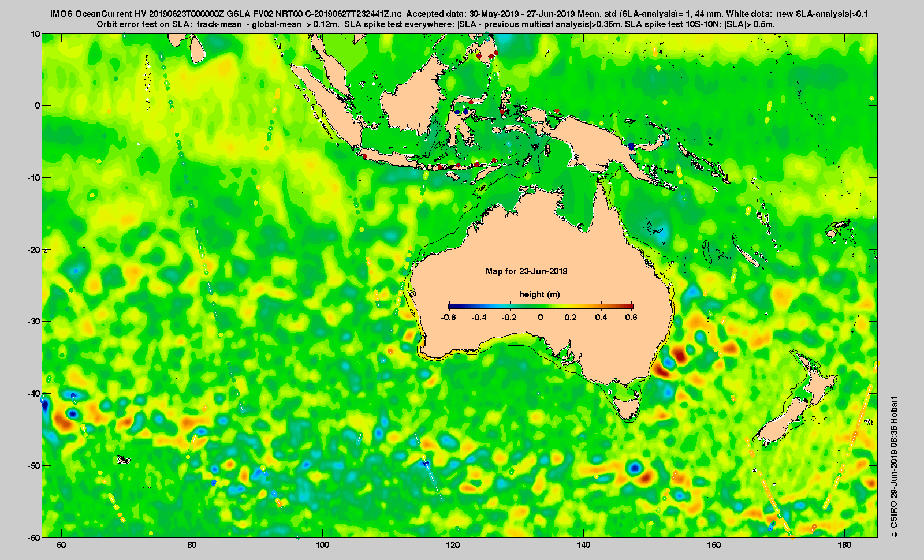Screen dimensions: 924x560
Task: Click the -0.2 colorbar tick label
Action: (x=509, y=317)
